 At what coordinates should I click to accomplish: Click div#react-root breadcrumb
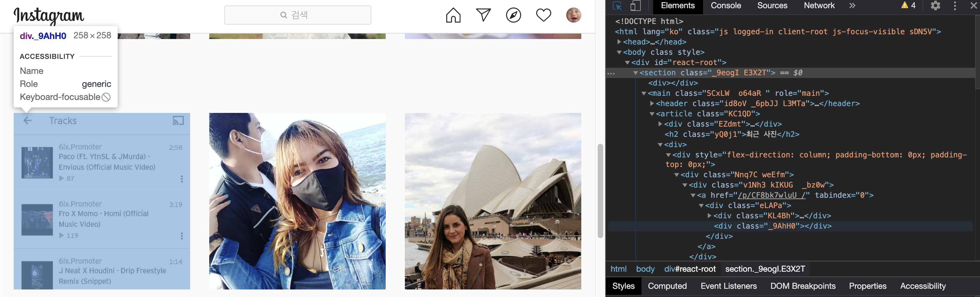point(689,269)
